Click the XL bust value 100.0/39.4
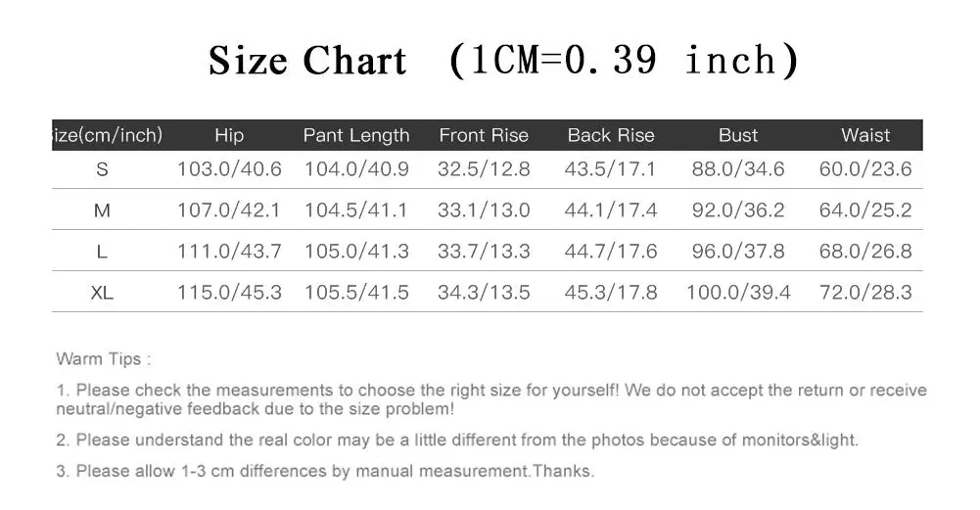Viewport: 980px width, 510px height. point(738,293)
